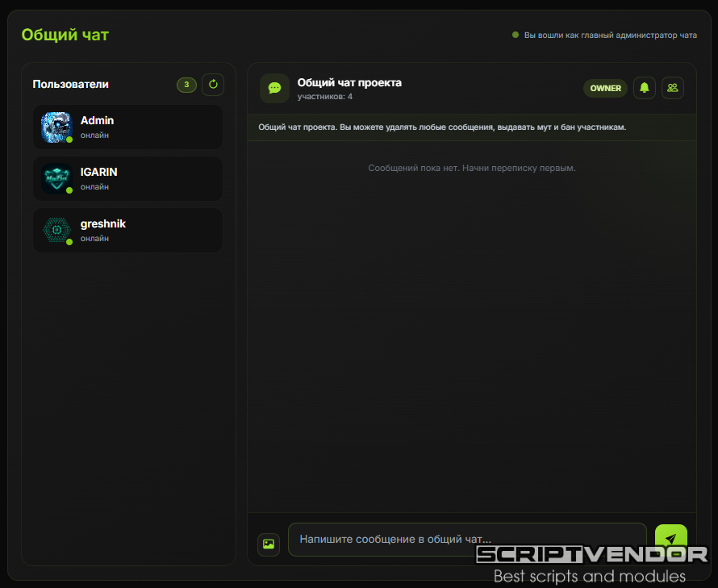
Task: Click IGARIN's avatar picture
Action: 56,178
